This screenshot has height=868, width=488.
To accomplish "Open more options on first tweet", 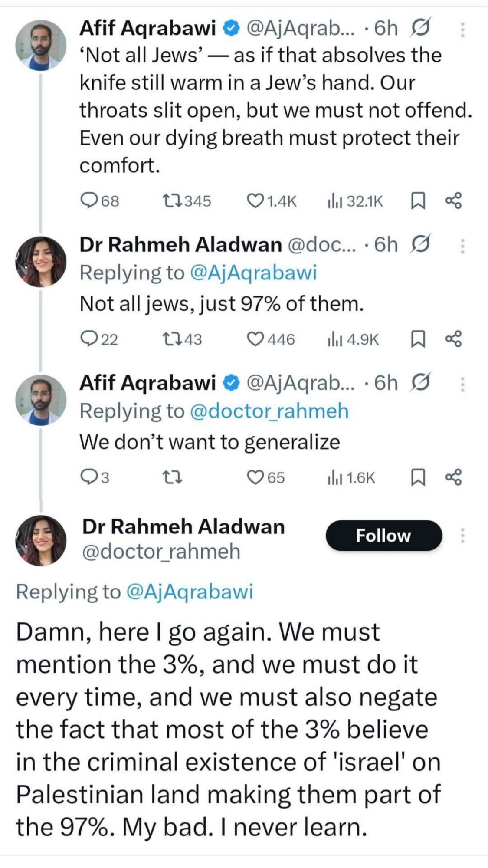I will pos(462,30).
